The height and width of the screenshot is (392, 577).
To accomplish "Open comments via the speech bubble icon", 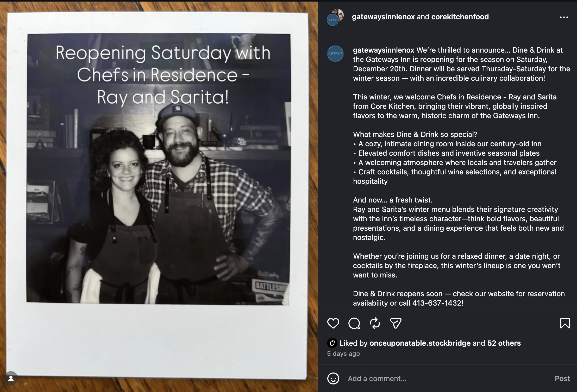I will (354, 323).
